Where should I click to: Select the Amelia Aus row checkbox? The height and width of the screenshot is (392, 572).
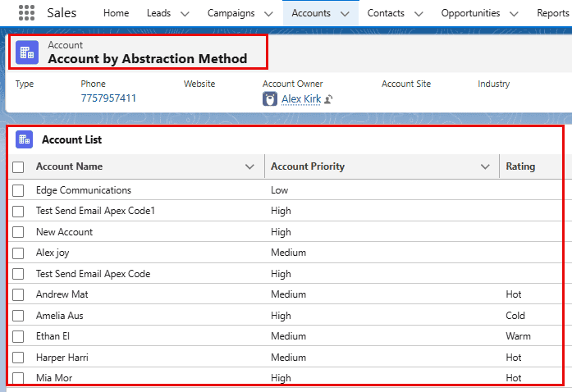(x=18, y=316)
